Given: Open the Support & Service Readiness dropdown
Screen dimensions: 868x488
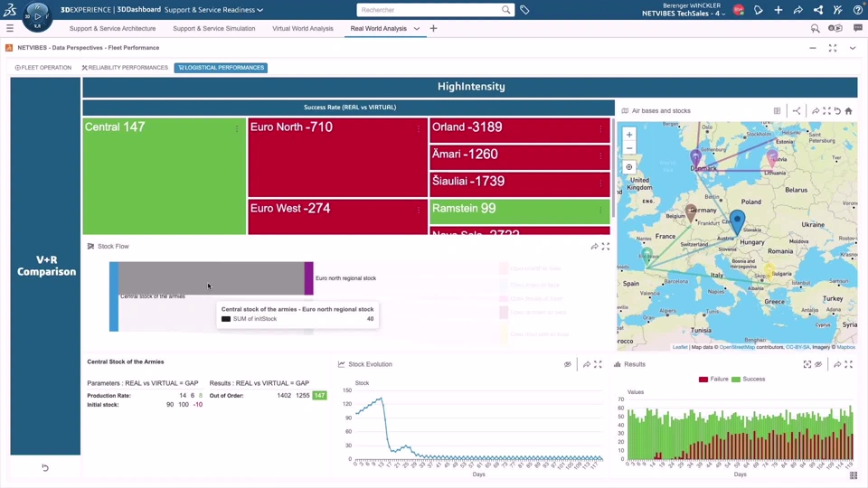Looking at the screenshot, I should click(x=213, y=10).
